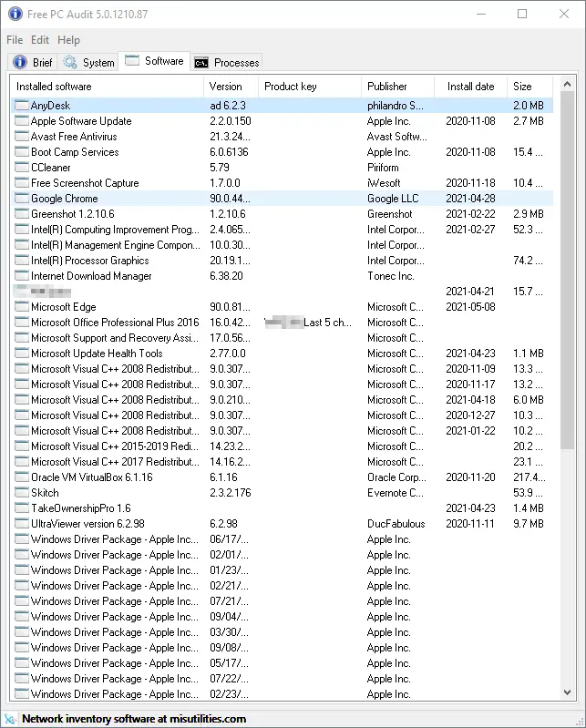The height and width of the screenshot is (728, 586).
Task: Click the TakeOwnershipPro 1.6 row icon
Action: [x=21, y=508]
